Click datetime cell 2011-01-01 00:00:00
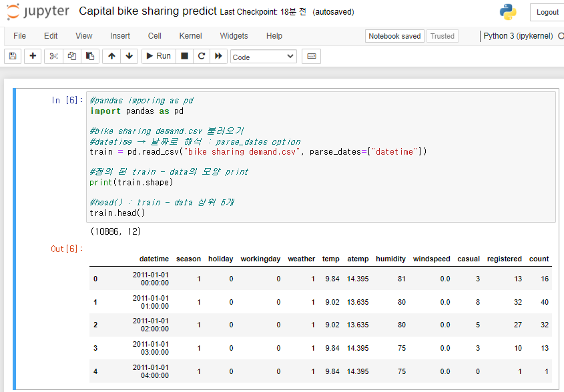564x392 pixels. point(151,279)
